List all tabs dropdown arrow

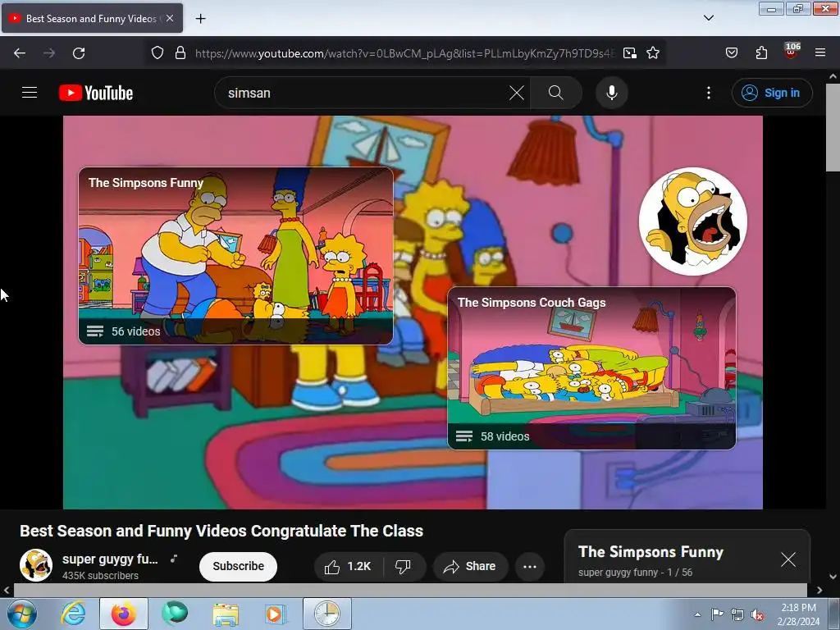tap(708, 18)
